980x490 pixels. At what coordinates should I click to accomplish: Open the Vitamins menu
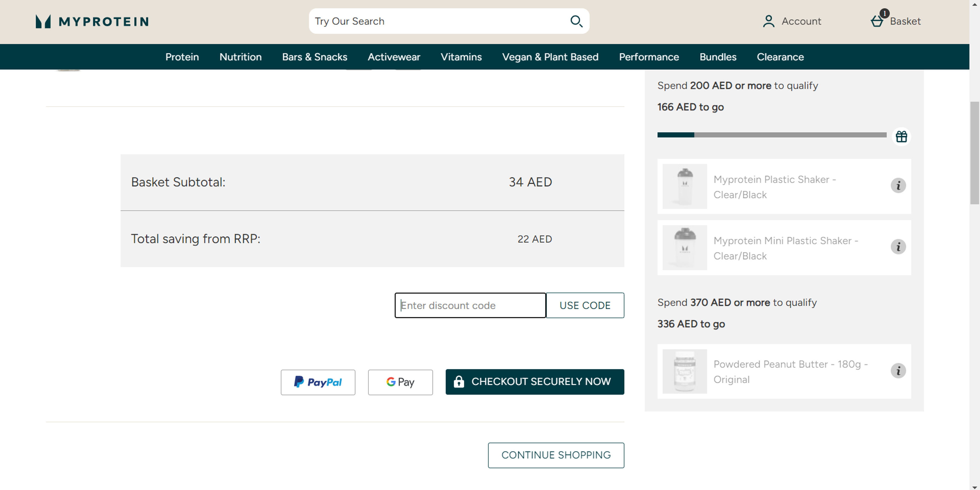pos(461,57)
